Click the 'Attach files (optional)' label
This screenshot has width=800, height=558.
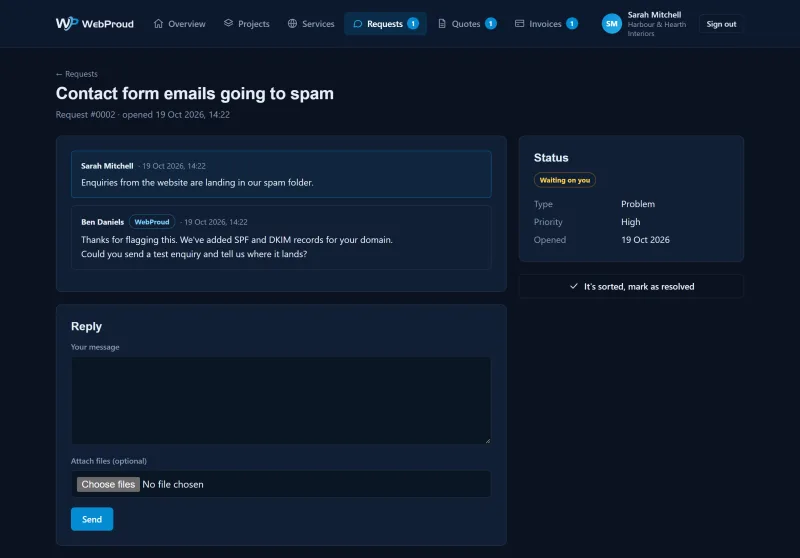pos(109,461)
